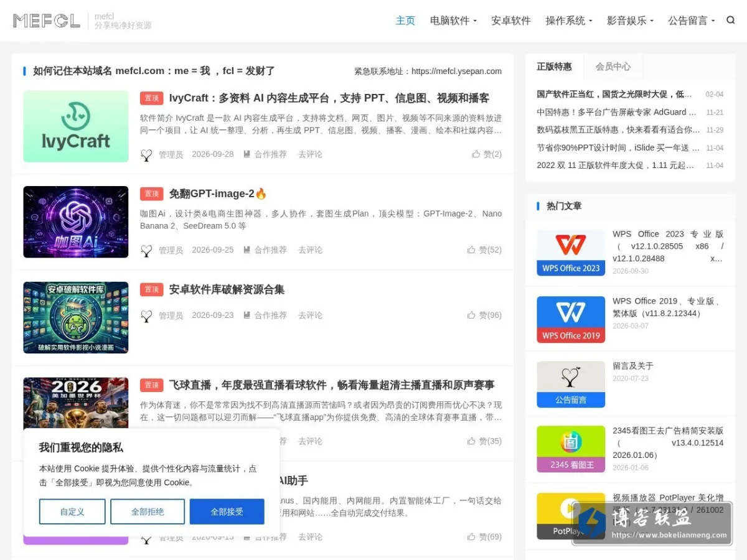Viewport: 747px width, 560px height.
Task: Open the 2026 世界杯 post thumbnail
Action: click(76, 403)
